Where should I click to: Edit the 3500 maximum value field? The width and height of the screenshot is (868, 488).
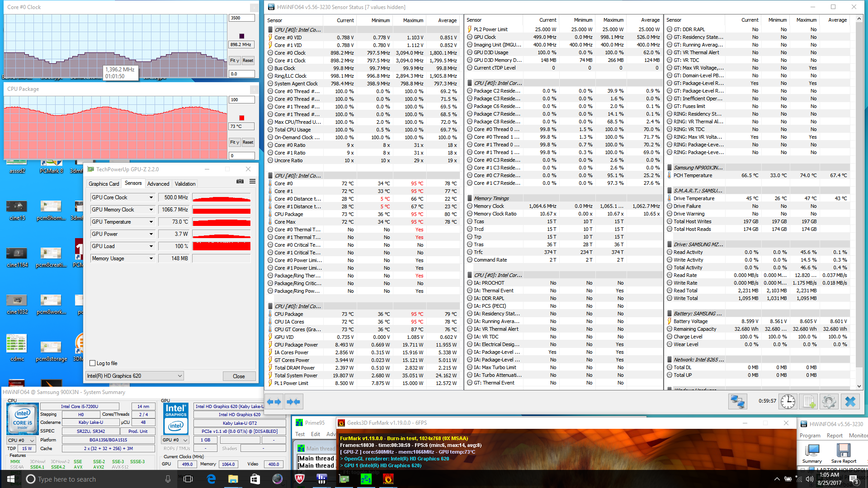[242, 18]
